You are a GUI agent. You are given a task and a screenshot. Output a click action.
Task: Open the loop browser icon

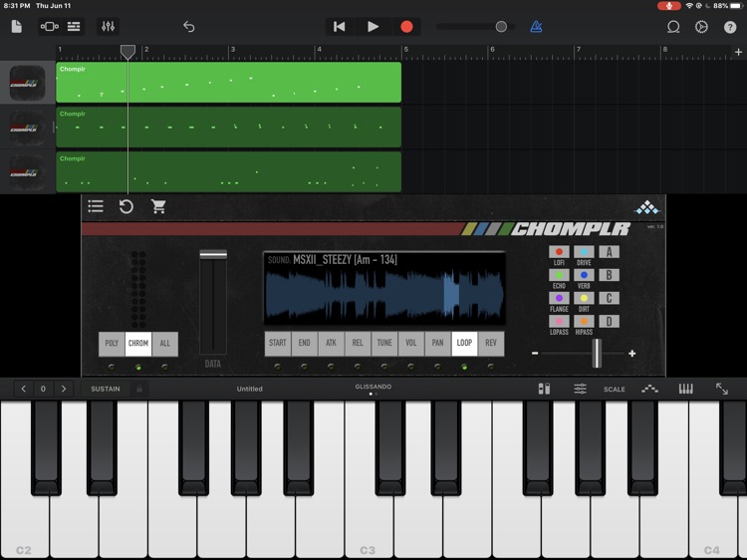point(673,27)
